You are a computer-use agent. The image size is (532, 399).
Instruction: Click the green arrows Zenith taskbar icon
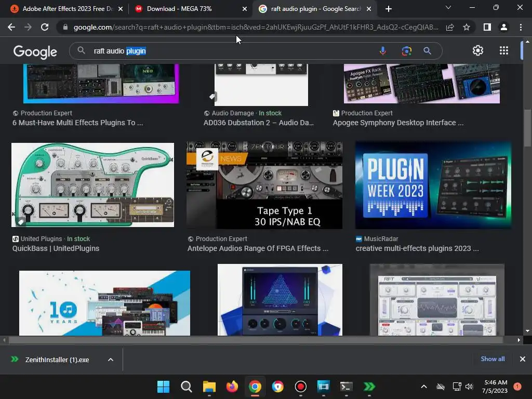369,387
